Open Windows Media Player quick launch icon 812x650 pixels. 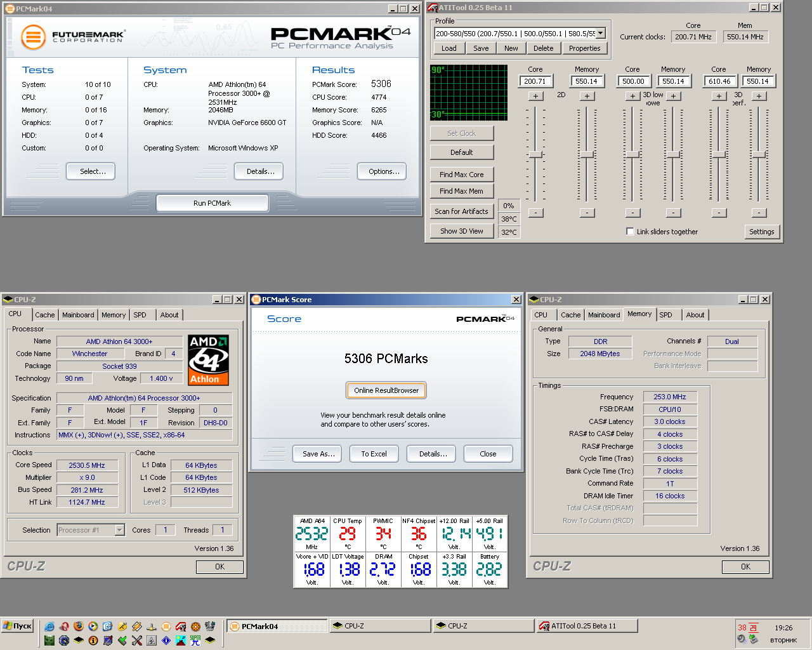click(93, 627)
